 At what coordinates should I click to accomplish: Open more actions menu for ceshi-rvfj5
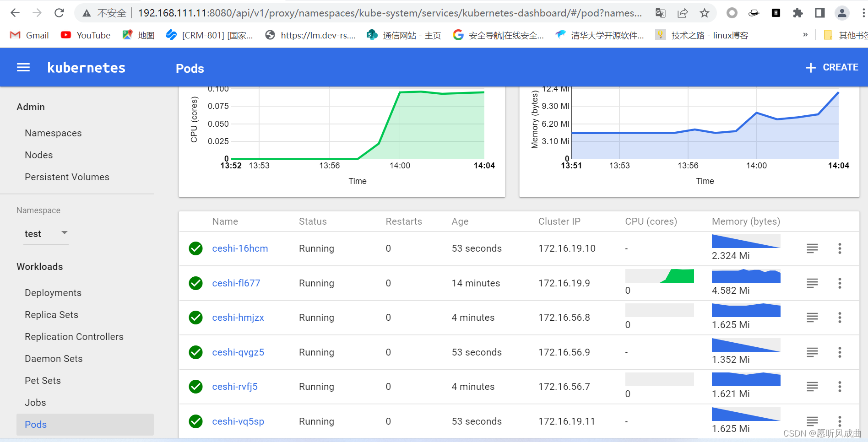[x=840, y=387]
